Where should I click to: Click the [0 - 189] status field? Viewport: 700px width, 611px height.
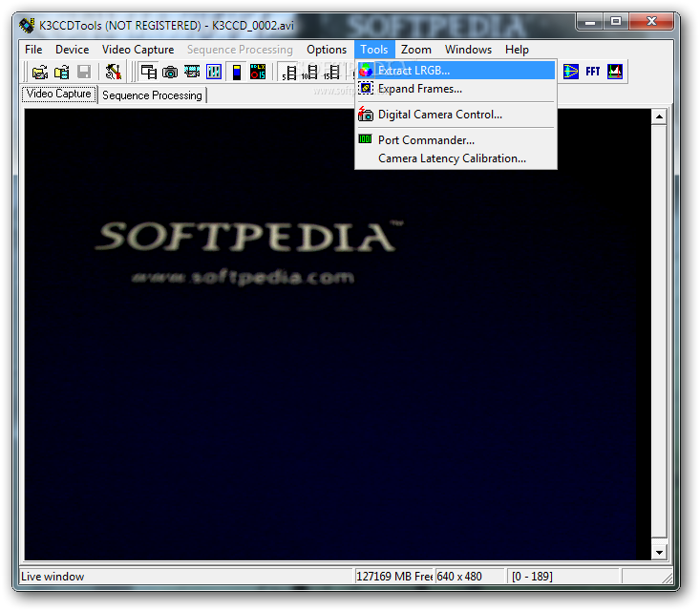click(x=563, y=577)
